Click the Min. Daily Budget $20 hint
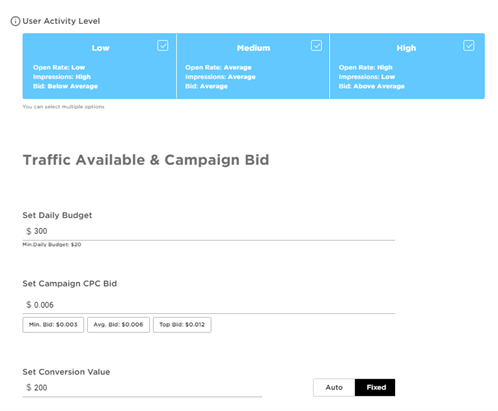Viewport: 498px width, 411px height. [x=52, y=244]
